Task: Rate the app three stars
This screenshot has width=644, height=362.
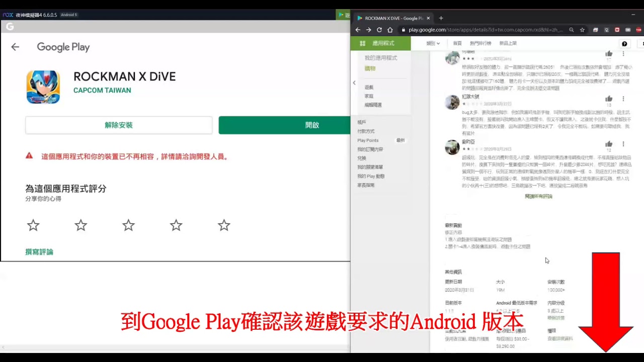Action: tap(128, 225)
